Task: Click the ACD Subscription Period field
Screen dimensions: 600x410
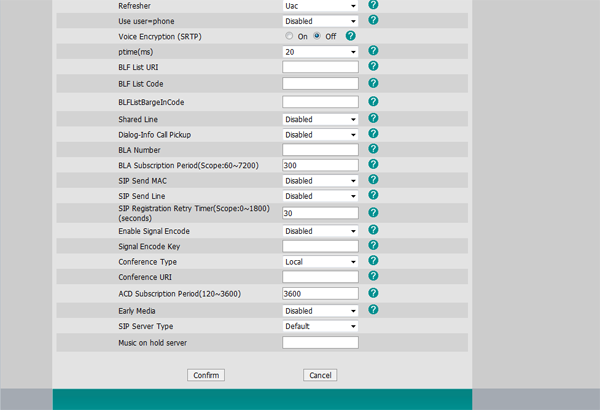Action: [x=320, y=294]
